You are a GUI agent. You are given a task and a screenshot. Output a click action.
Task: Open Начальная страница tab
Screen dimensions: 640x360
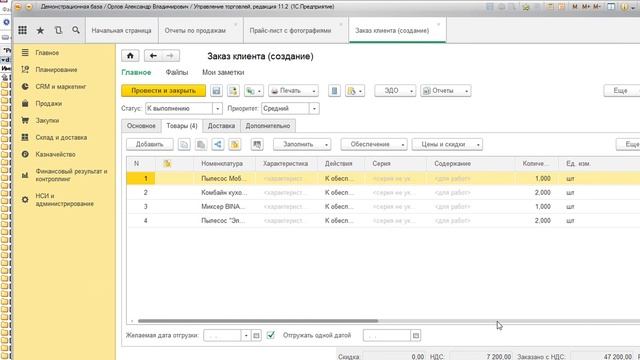121,31
